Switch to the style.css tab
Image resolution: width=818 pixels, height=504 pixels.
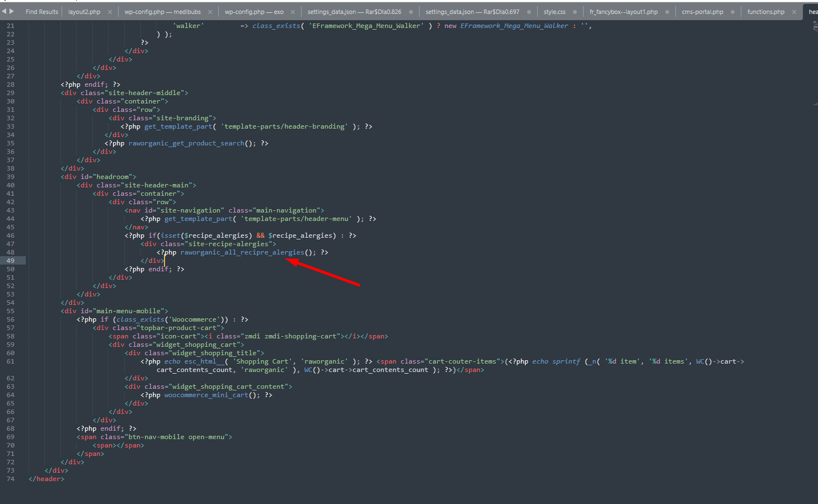point(554,12)
